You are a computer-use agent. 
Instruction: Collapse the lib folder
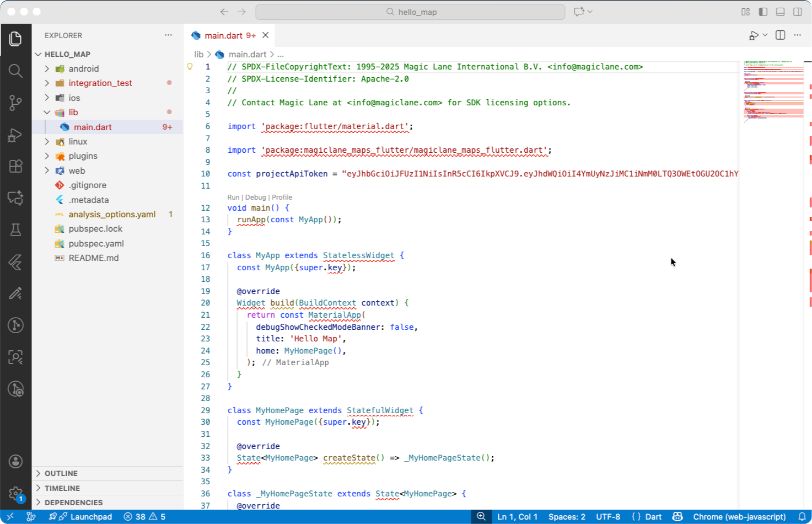[73, 112]
